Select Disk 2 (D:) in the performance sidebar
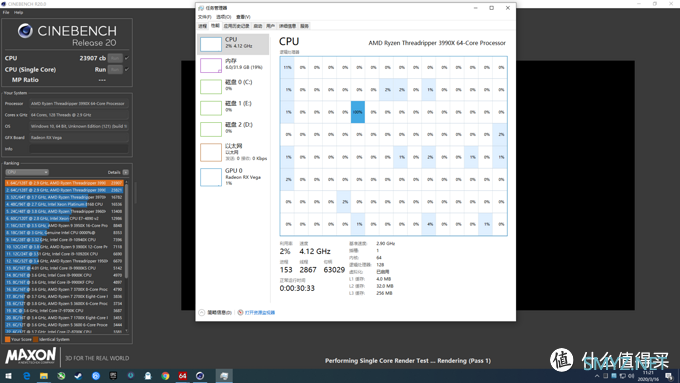 (233, 129)
